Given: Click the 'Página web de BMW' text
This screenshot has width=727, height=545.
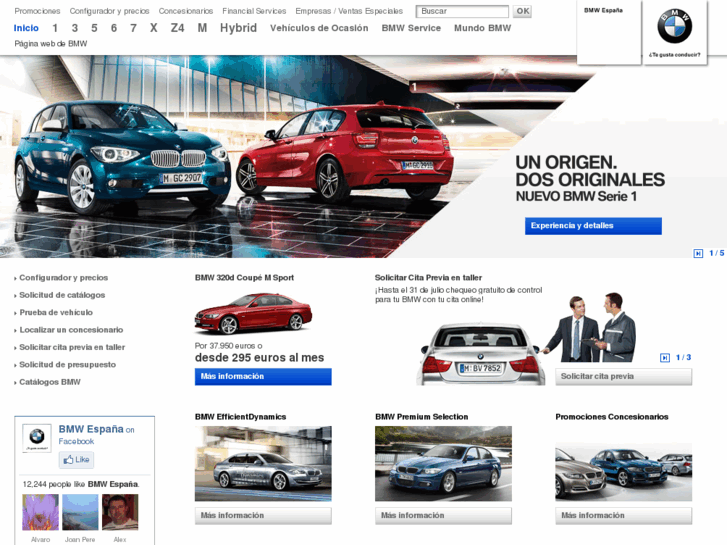Looking at the screenshot, I should pos(51,44).
